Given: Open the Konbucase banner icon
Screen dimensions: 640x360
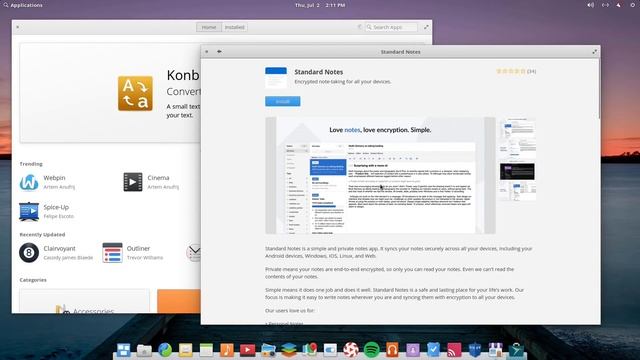Looking at the screenshot, I should tap(135, 93).
